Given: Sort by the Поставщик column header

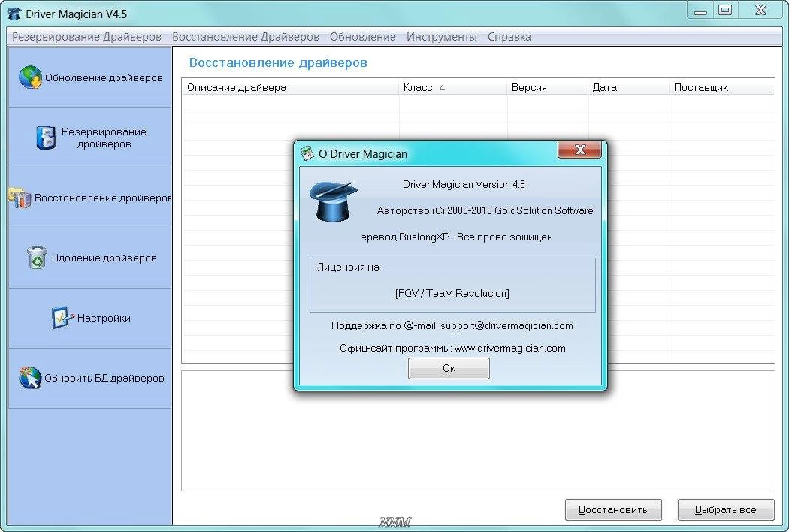Looking at the screenshot, I should pos(722,87).
